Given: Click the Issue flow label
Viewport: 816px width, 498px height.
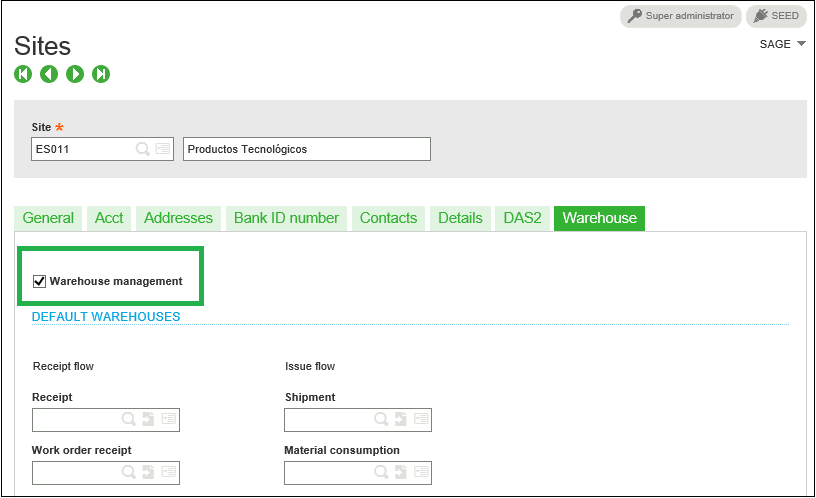Looking at the screenshot, I should pyautogui.click(x=310, y=366).
